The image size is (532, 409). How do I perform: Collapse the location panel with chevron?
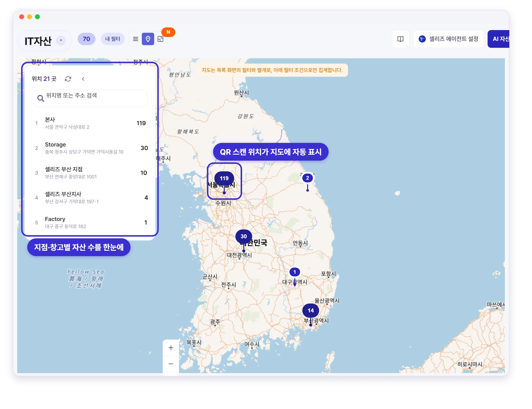(x=83, y=79)
